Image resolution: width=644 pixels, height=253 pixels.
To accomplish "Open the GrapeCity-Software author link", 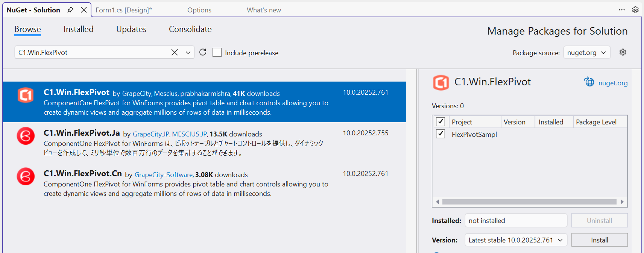I will click(x=164, y=175).
